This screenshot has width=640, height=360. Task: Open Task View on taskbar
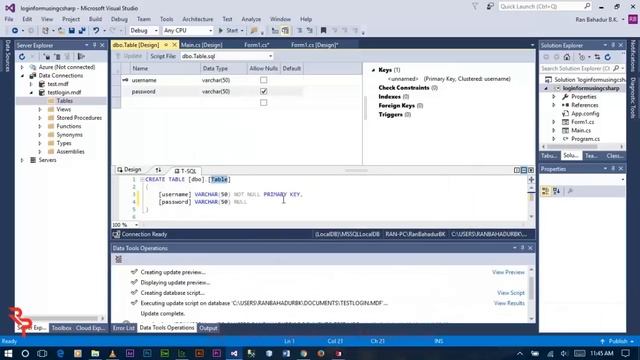(42, 353)
